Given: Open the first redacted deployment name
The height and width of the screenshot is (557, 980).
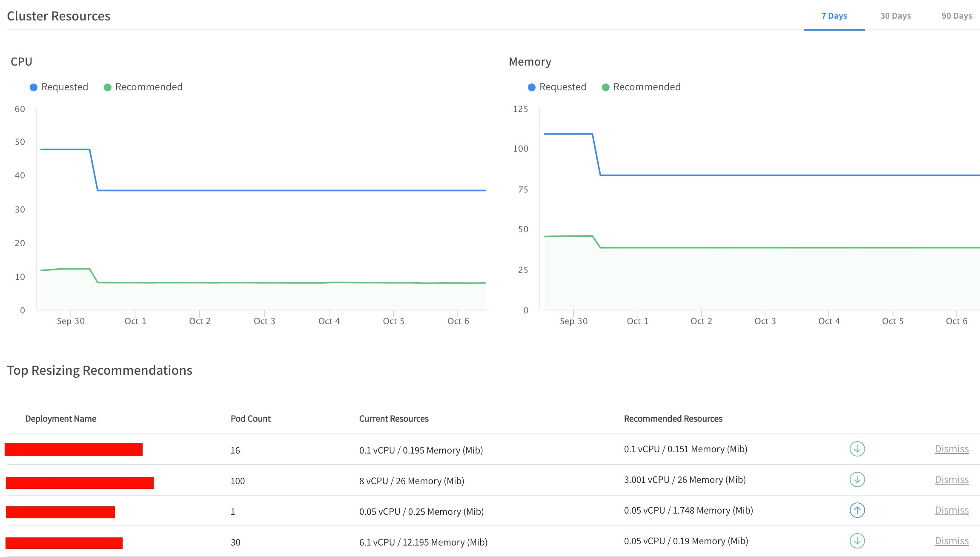Looking at the screenshot, I should click(x=74, y=450).
